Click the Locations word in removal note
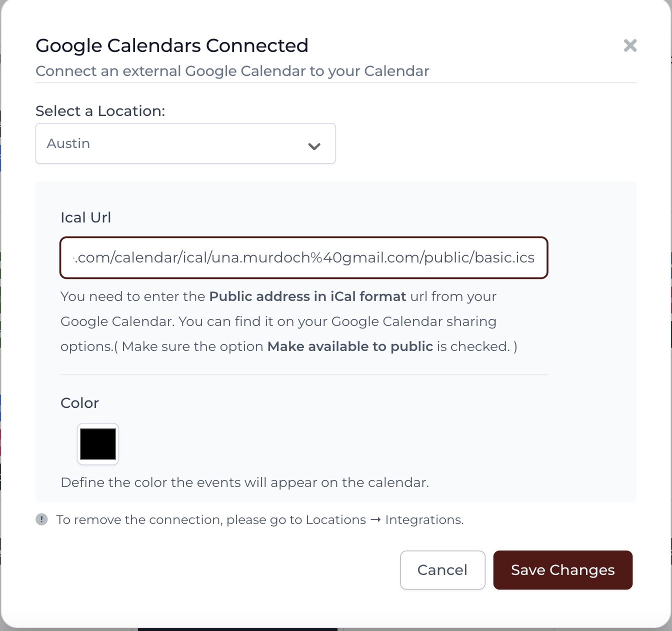The image size is (672, 631). point(336,520)
